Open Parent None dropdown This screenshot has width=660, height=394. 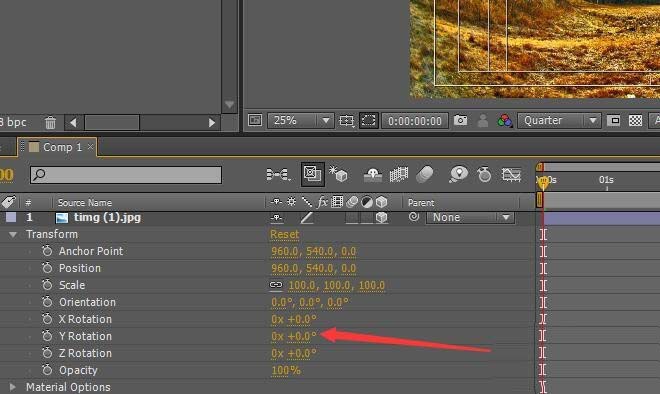coord(470,218)
